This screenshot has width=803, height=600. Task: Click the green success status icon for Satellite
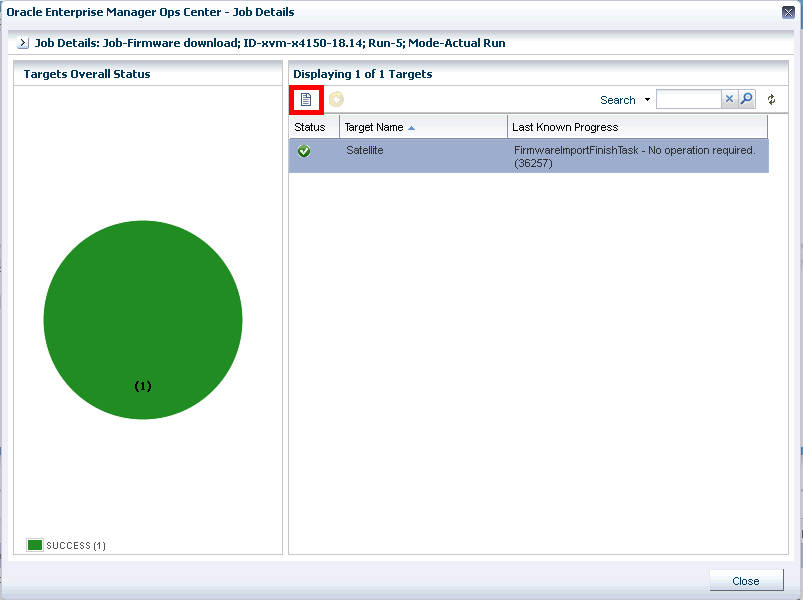click(x=304, y=151)
